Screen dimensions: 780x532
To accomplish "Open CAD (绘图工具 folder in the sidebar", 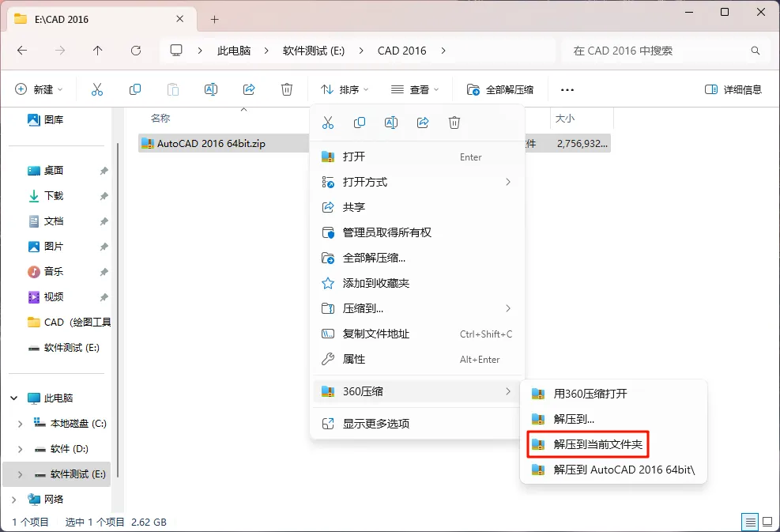I will (x=69, y=323).
